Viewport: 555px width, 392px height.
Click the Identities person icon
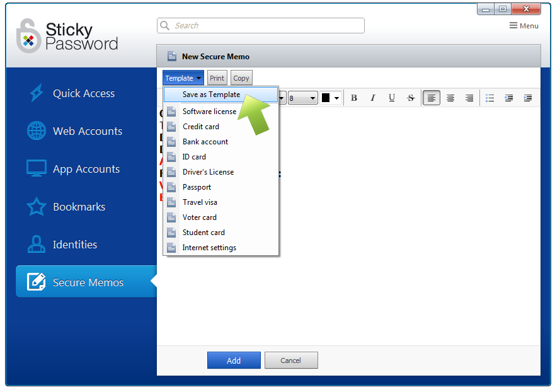37,244
